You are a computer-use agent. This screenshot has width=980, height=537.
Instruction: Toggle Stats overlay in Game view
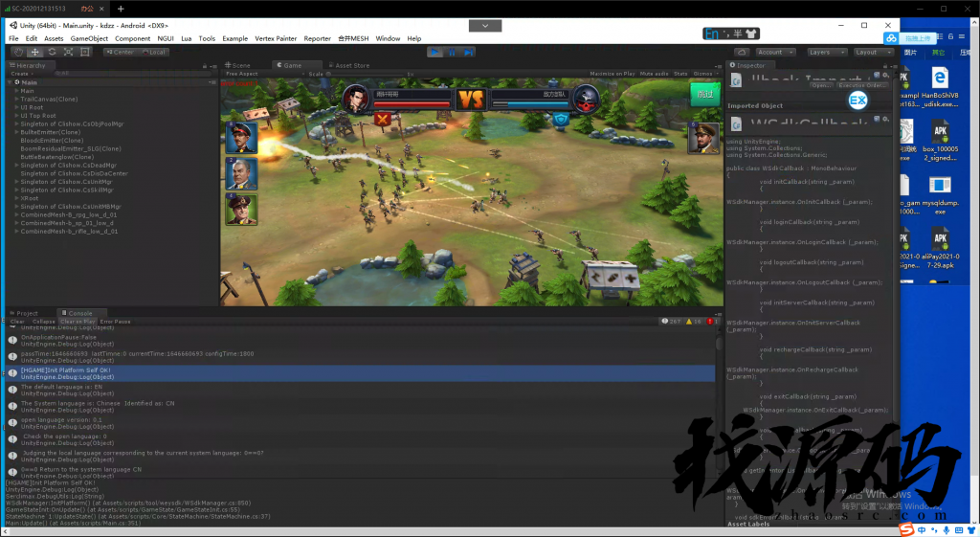pos(680,74)
